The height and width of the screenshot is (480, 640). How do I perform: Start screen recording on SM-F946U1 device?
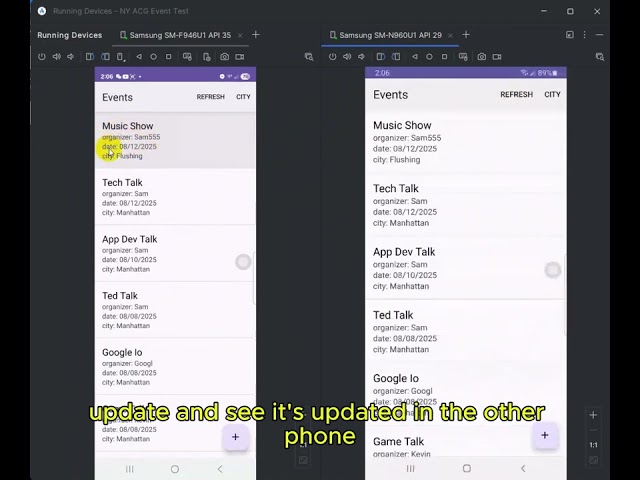[240, 57]
